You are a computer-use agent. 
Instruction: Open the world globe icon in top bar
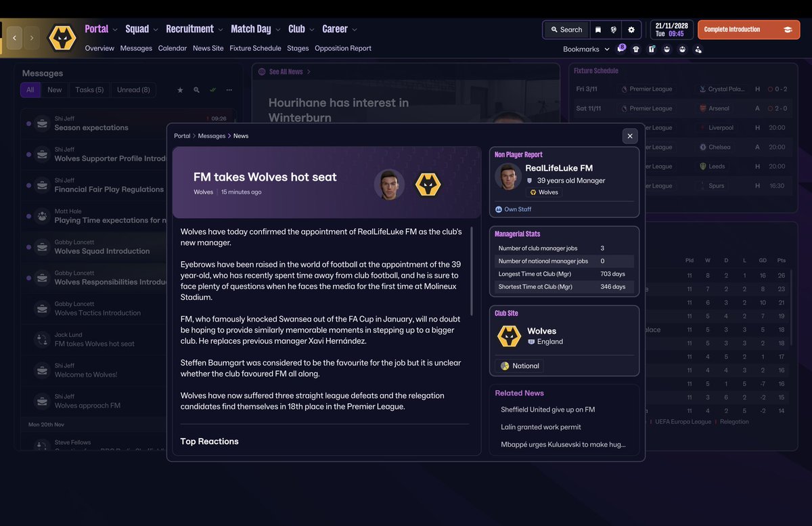[x=614, y=30]
